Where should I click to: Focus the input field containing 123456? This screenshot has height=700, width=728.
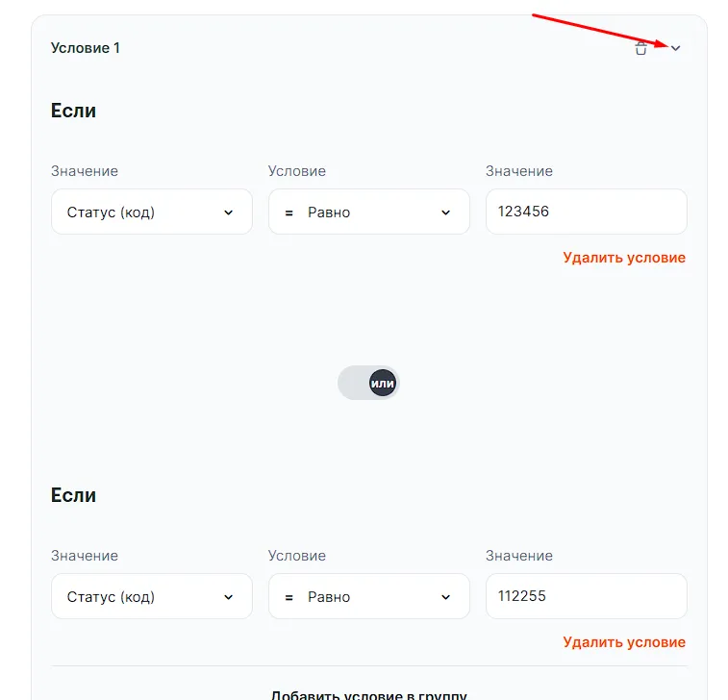[x=586, y=212]
